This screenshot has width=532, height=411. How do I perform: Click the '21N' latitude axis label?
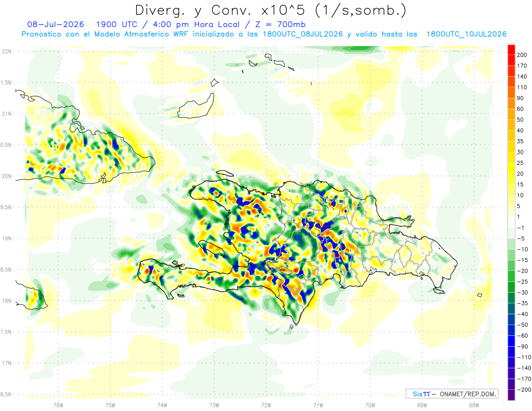click(6, 114)
